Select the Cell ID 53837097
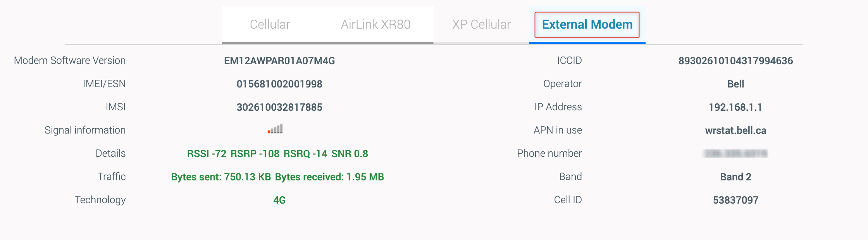 click(735, 200)
